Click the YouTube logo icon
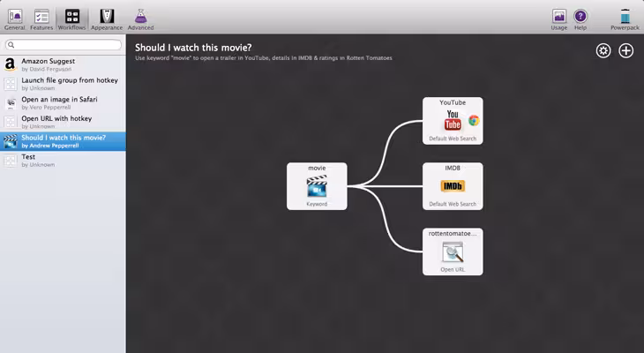This screenshot has width=644, height=353. point(453,120)
